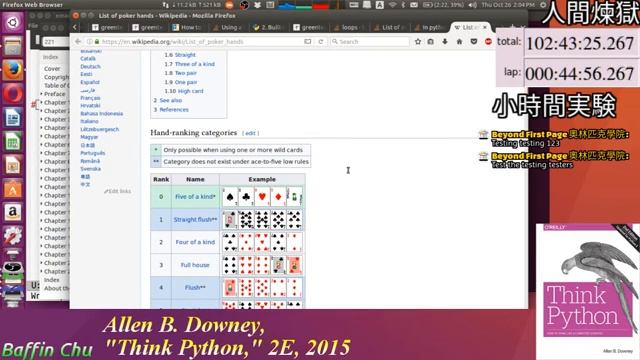
Task: Click the Firefox icon in the launcher
Action: click(x=13, y=70)
